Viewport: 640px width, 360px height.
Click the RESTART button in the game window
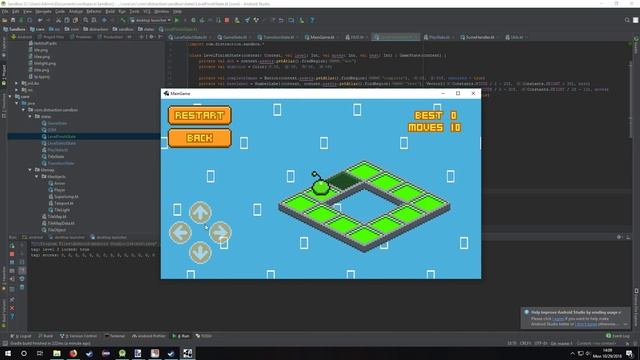tap(200, 116)
